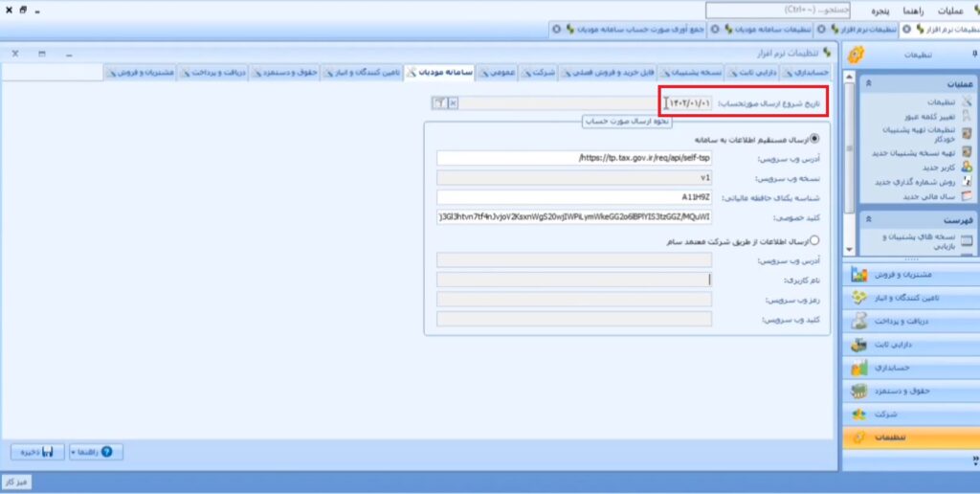The height and width of the screenshot is (494, 980).
Task: Expand sidebar overflow chevron at bottom
Action: (975, 460)
